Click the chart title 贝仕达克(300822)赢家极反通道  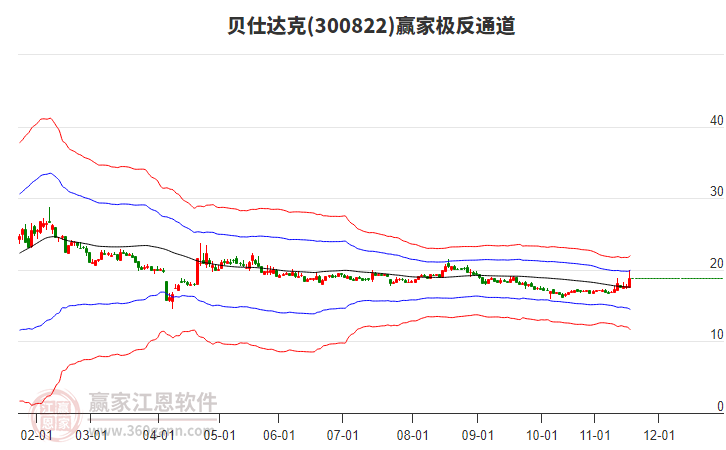coord(371,26)
